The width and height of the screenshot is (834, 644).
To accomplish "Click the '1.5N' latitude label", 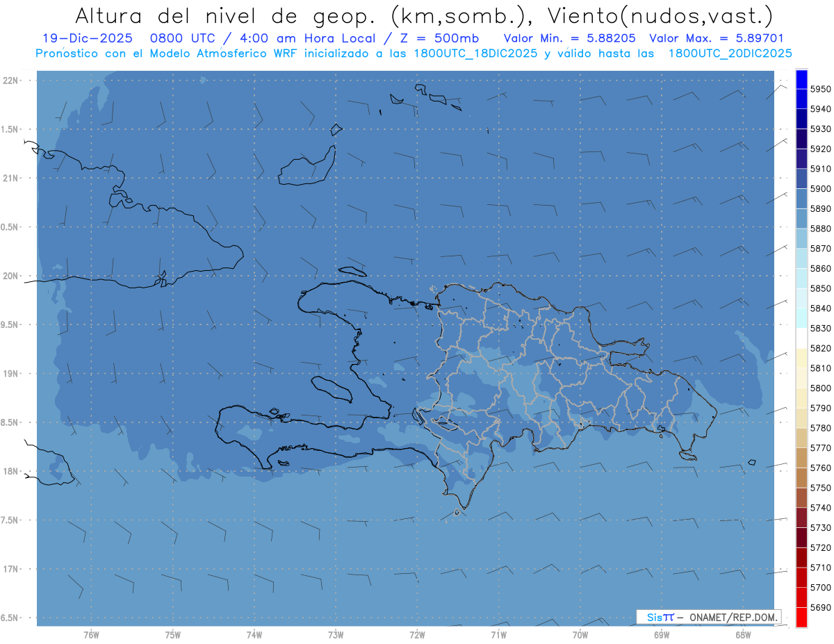I will click(10, 129).
